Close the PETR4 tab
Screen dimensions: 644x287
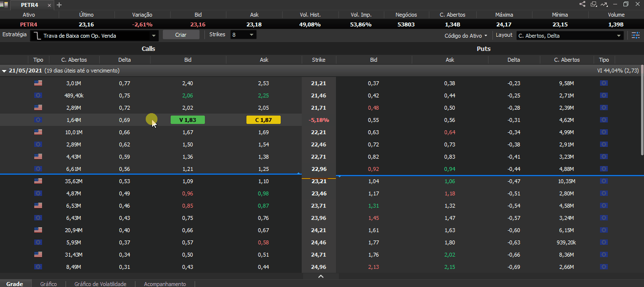point(50,5)
